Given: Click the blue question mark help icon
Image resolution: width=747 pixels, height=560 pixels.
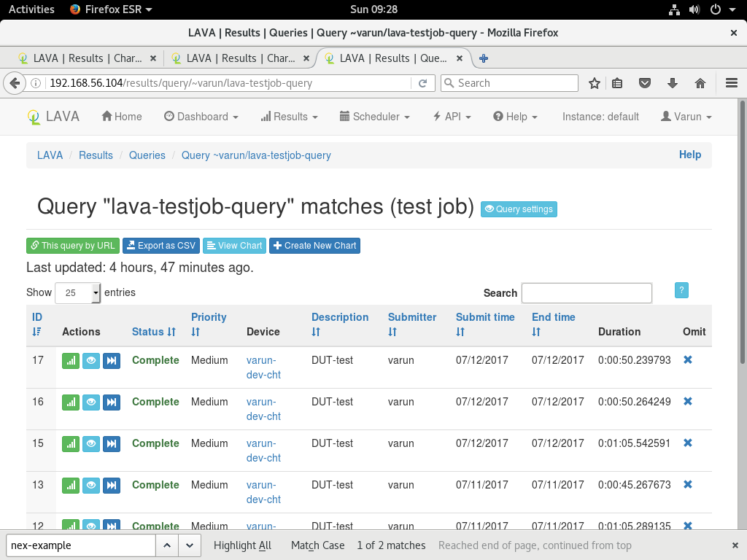Looking at the screenshot, I should pos(681,290).
